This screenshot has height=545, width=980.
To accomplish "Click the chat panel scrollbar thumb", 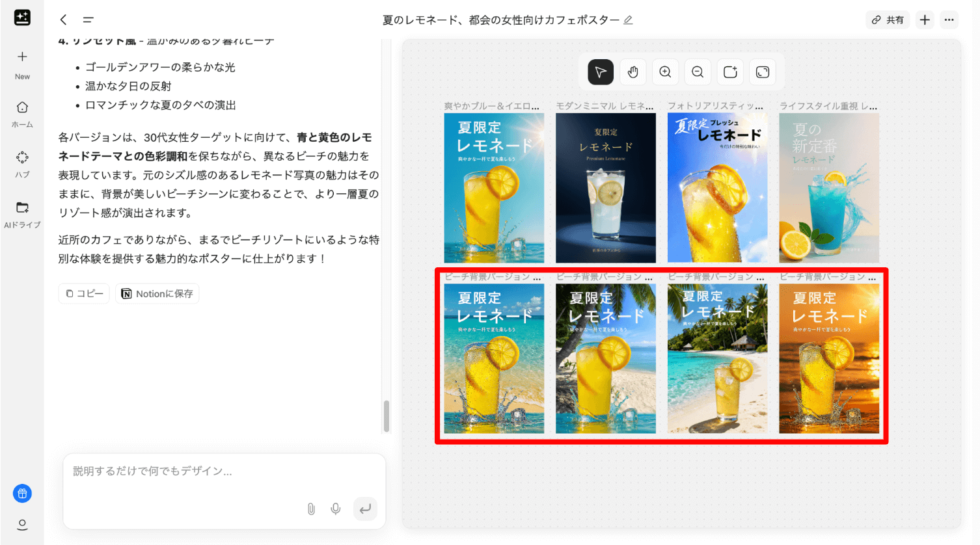I will 387,416.
